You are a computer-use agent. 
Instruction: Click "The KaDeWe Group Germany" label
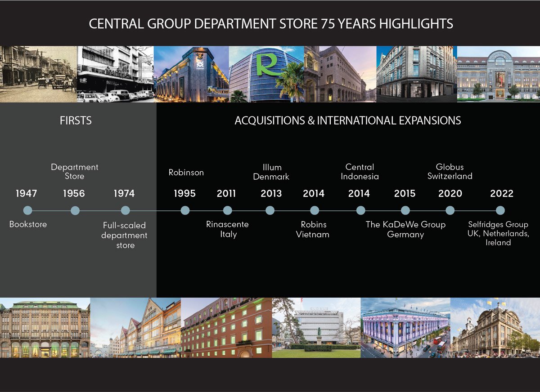click(405, 229)
